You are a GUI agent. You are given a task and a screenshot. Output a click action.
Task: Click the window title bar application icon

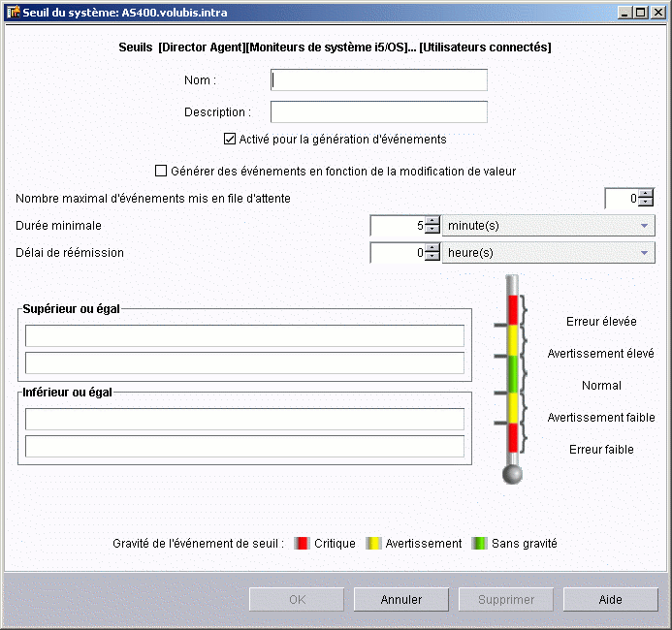(x=14, y=12)
